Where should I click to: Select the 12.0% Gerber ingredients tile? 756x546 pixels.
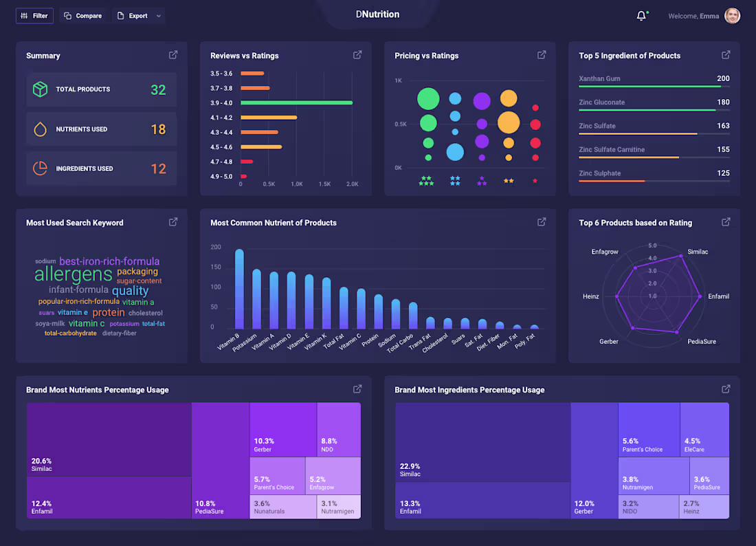pos(594,461)
